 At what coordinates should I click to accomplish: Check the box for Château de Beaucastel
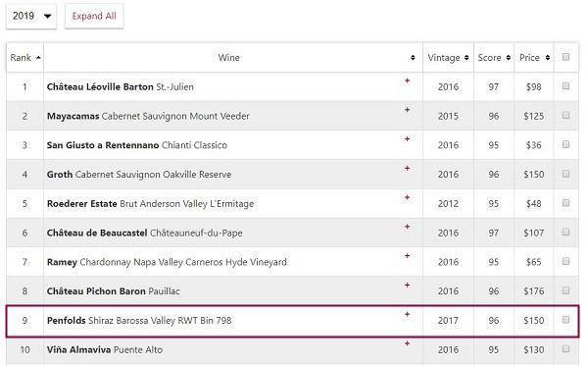coord(565,232)
